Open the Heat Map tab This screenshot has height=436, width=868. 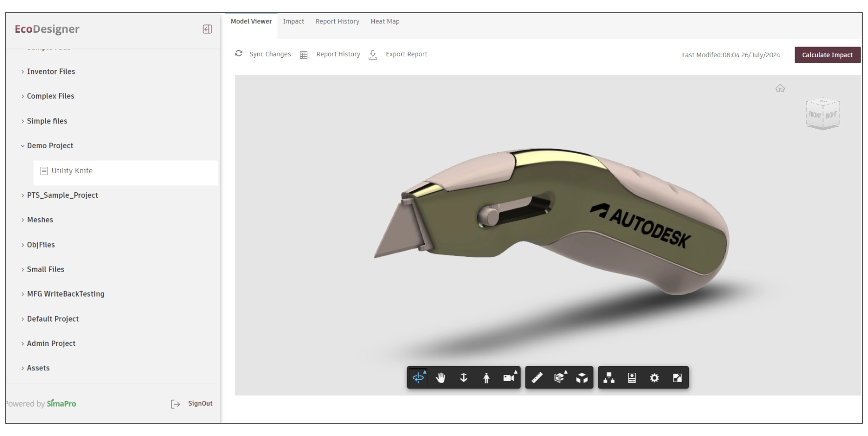pos(385,22)
